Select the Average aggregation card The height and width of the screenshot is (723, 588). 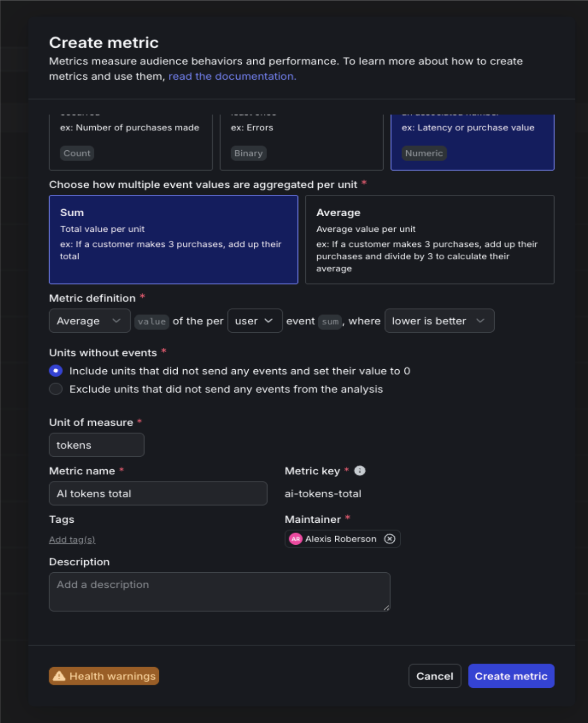click(x=430, y=239)
